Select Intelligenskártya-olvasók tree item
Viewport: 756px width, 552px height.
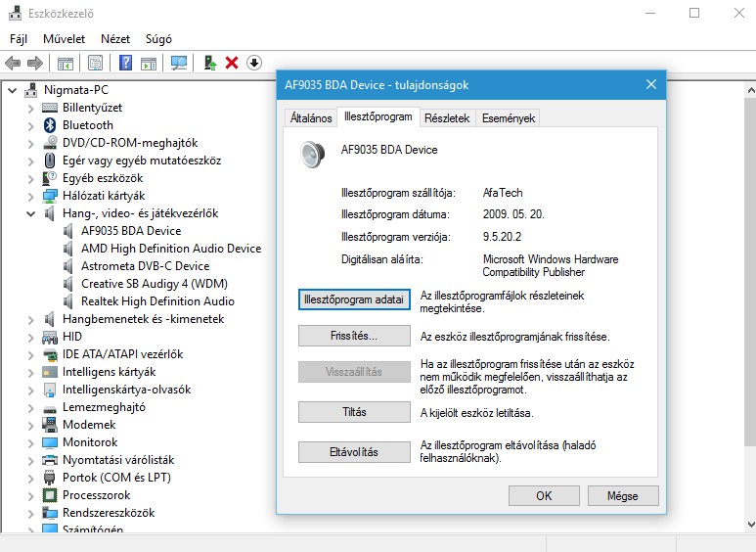[x=127, y=390]
